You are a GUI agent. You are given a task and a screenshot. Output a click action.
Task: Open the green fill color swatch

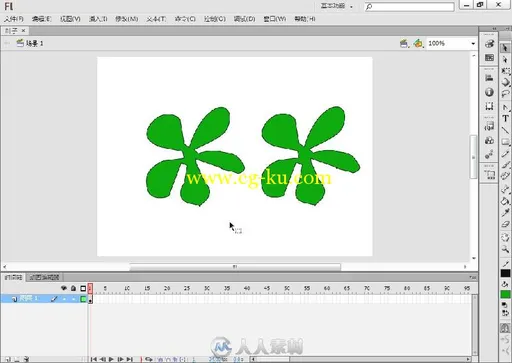tap(505, 294)
